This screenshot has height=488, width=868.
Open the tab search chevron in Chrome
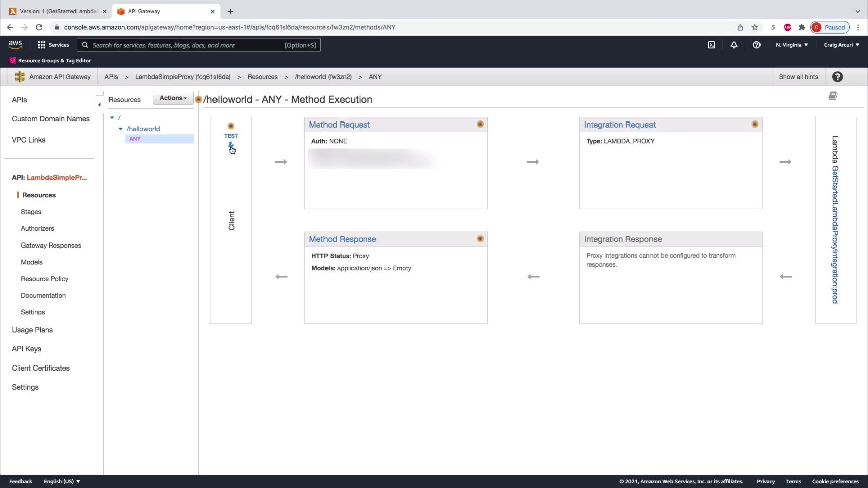pos(857,11)
